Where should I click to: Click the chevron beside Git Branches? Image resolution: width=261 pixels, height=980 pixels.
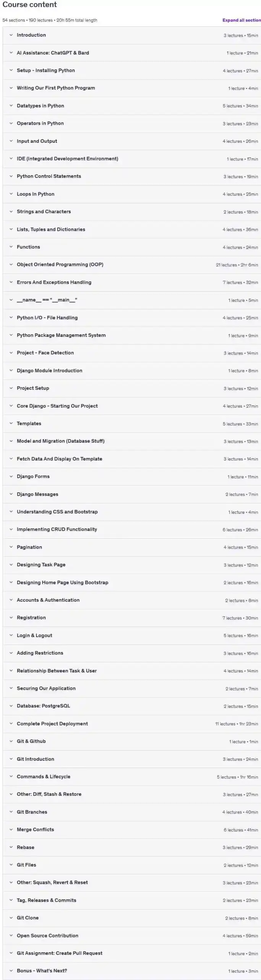(11, 812)
